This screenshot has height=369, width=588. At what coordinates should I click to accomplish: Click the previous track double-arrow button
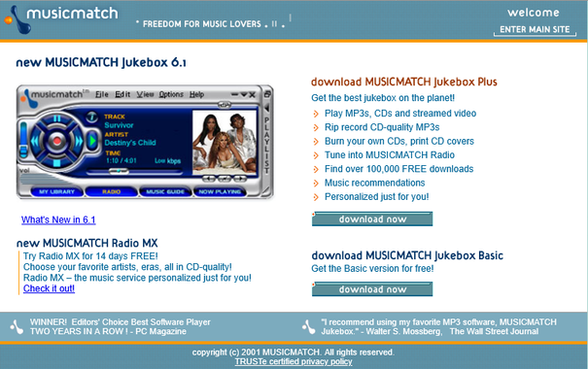35,141
